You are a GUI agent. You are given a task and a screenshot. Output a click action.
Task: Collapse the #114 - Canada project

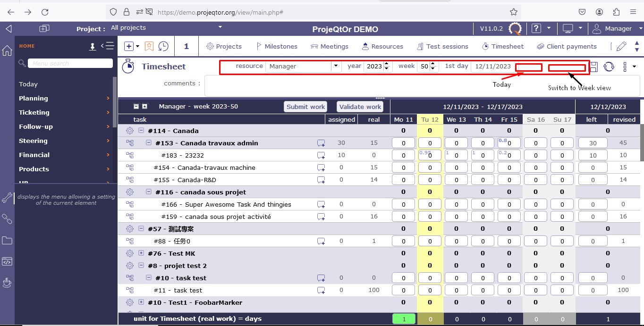click(x=141, y=131)
